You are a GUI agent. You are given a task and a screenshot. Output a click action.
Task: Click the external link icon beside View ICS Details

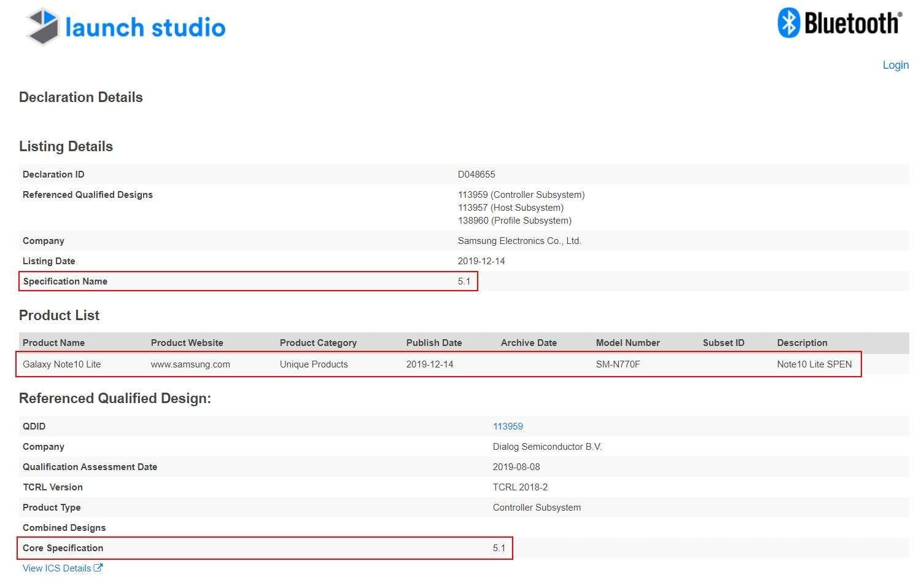[98, 568]
